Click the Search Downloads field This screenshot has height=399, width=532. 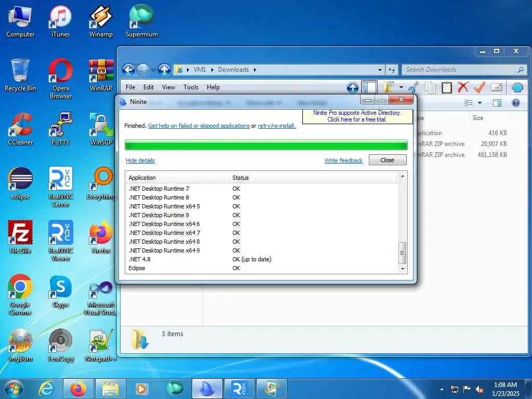coord(464,70)
